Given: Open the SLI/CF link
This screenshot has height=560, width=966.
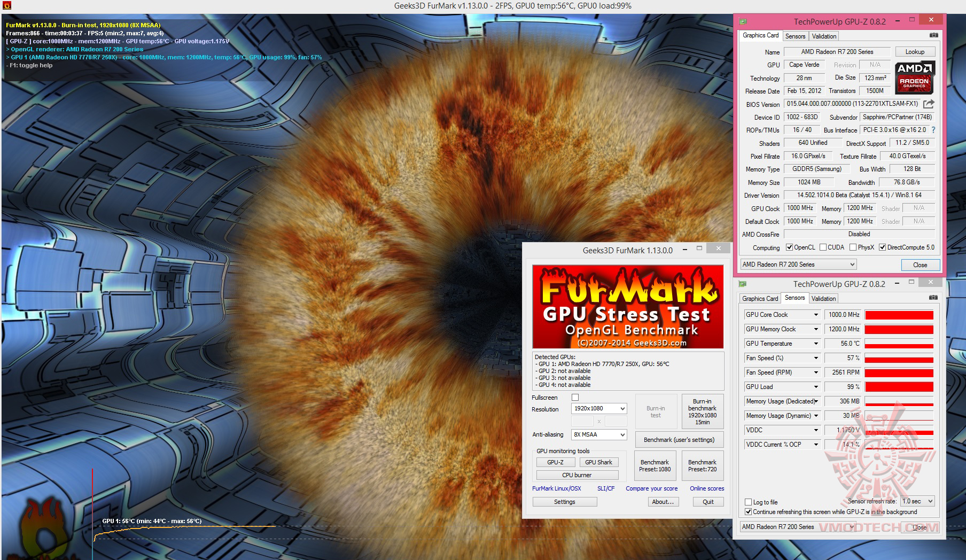Looking at the screenshot, I should tap(606, 488).
